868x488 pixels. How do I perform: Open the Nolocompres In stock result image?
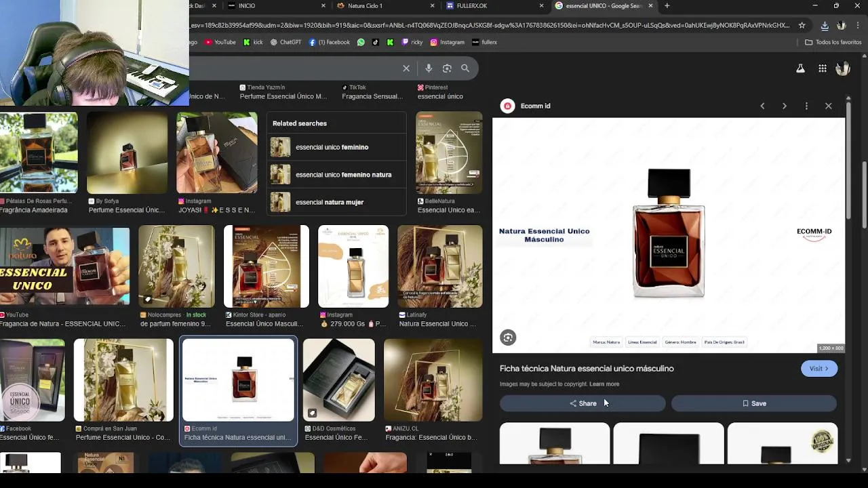click(x=176, y=267)
